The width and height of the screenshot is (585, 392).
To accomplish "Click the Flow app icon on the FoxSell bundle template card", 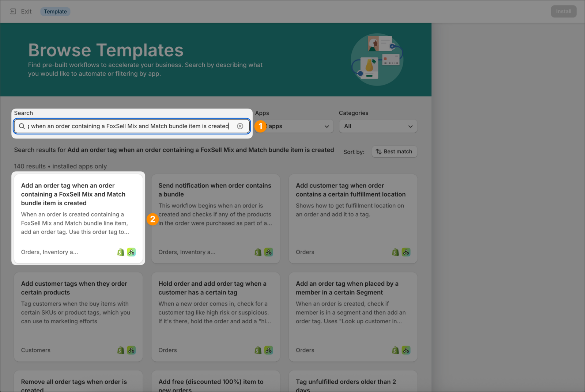I will coord(131,252).
